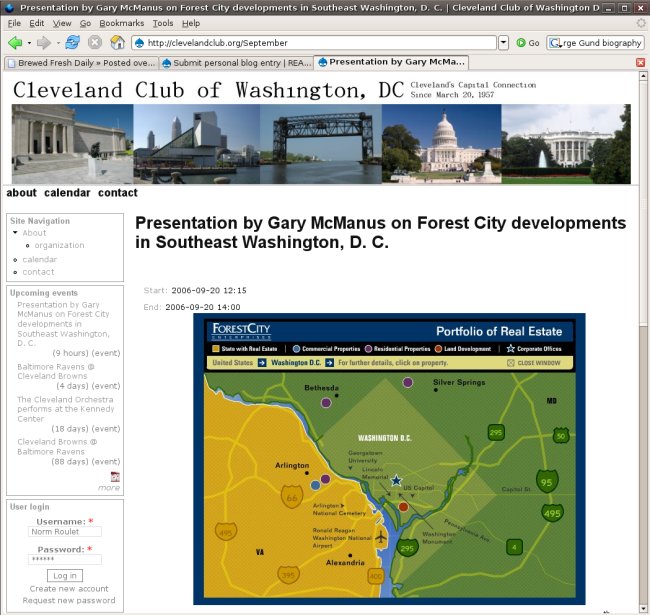Click the Forest City logo on the map
This screenshot has width=650, height=615.
coord(241,331)
